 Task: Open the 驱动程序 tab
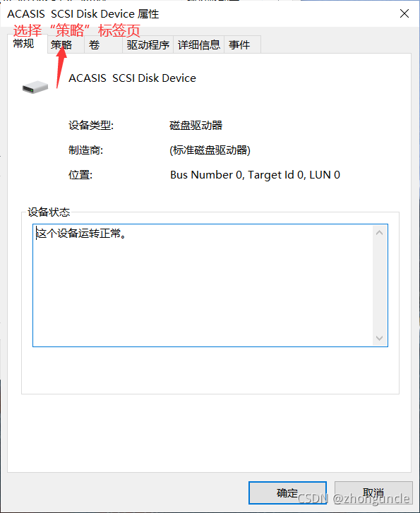tap(148, 44)
